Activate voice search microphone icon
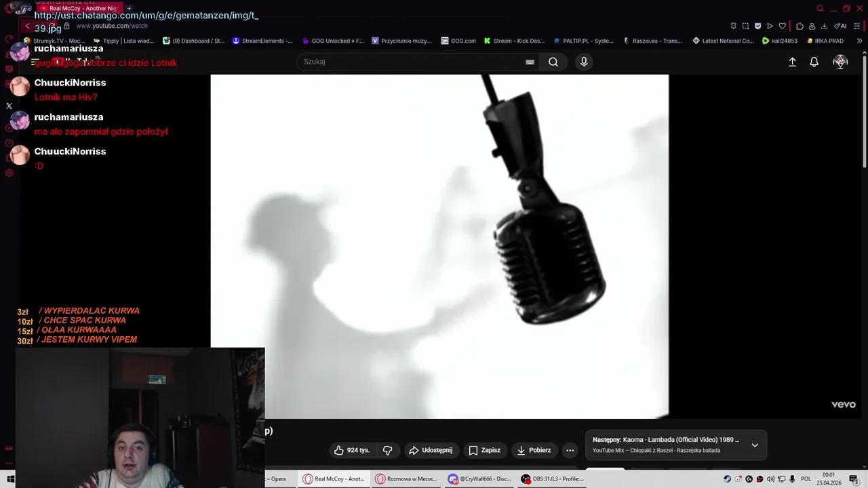 584,62
